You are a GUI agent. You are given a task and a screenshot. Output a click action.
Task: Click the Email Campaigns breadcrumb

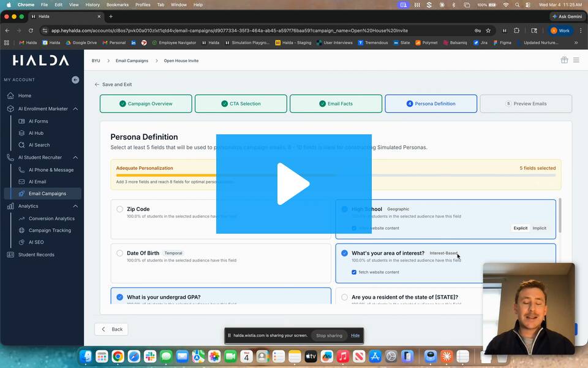pos(132,61)
